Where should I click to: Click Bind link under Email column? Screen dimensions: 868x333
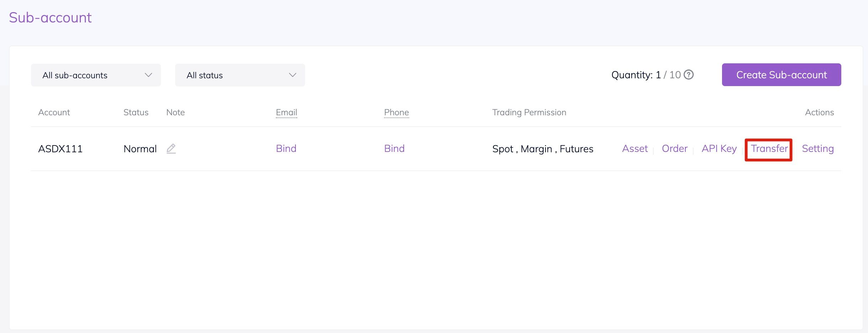point(286,148)
